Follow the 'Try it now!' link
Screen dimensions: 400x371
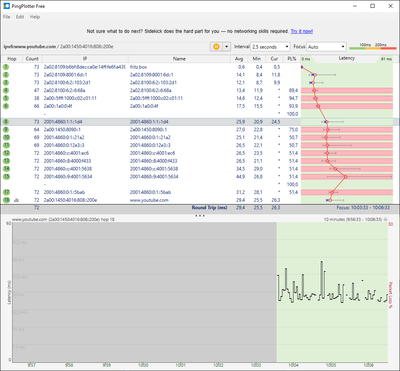click(302, 31)
